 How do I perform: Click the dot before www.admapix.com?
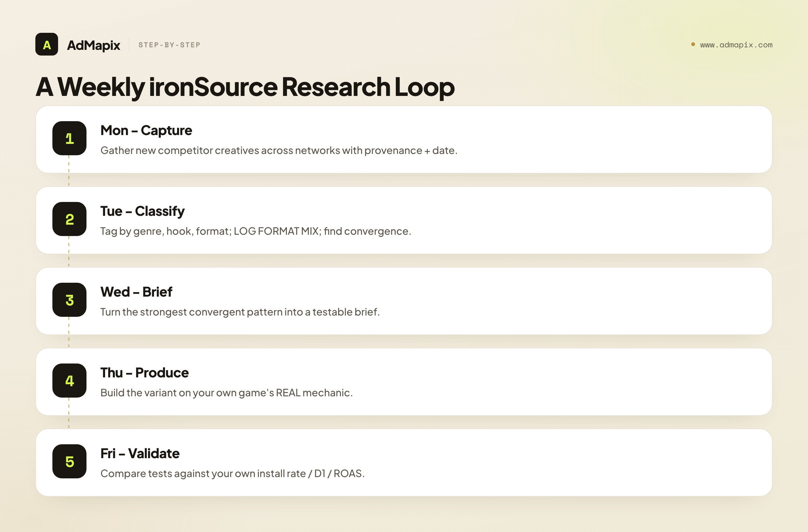[693, 44]
